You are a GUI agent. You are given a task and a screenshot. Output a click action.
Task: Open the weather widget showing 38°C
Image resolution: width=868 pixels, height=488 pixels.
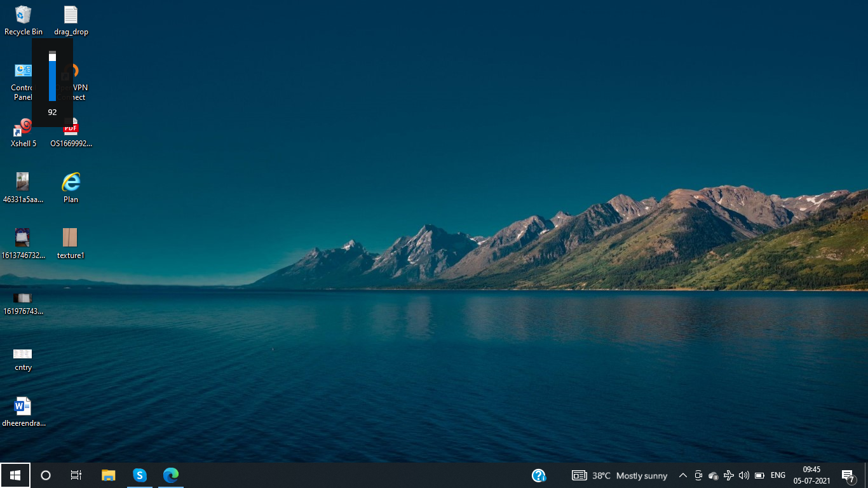pyautogui.click(x=620, y=475)
